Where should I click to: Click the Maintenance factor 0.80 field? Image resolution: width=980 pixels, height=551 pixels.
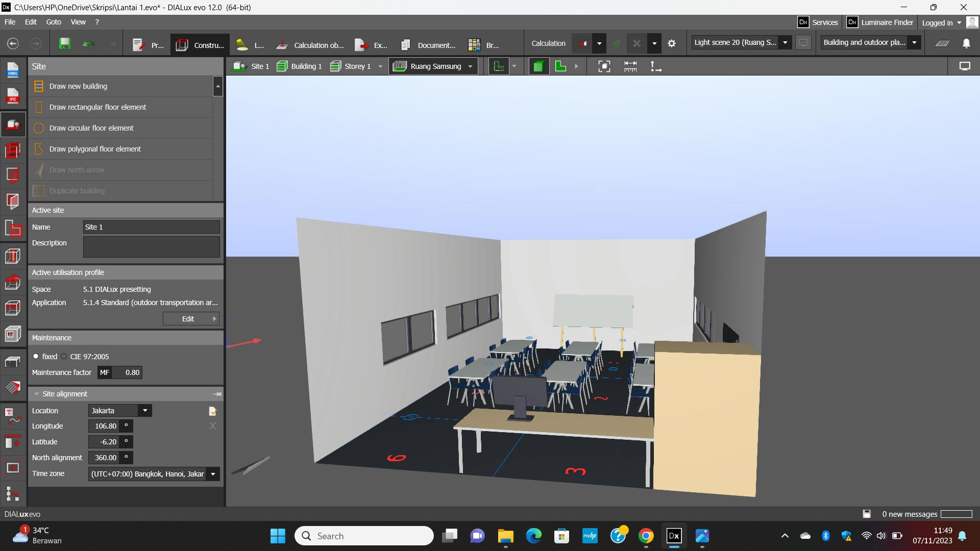(x=132, y=372)
